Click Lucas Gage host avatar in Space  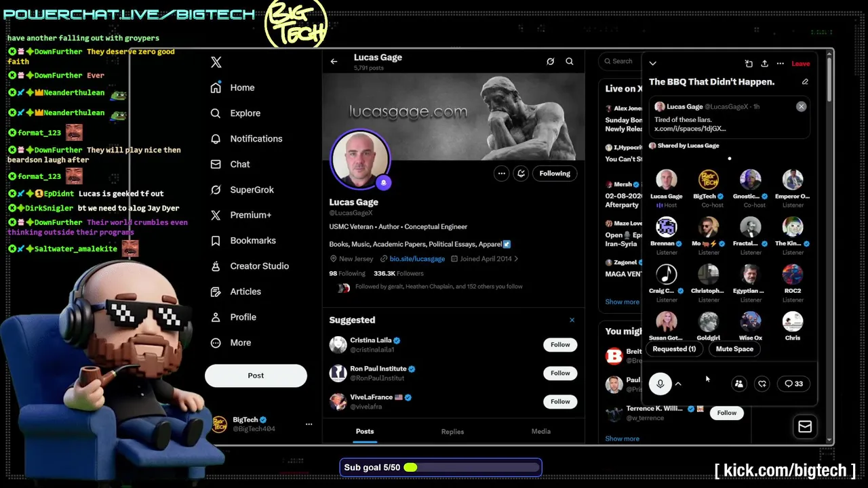point(666,180)
